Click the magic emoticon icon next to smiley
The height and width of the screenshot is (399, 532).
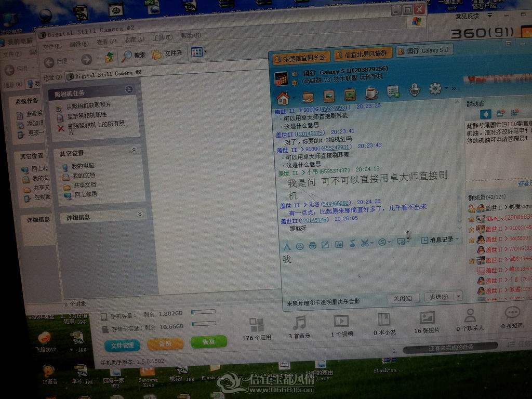(312, 245)
